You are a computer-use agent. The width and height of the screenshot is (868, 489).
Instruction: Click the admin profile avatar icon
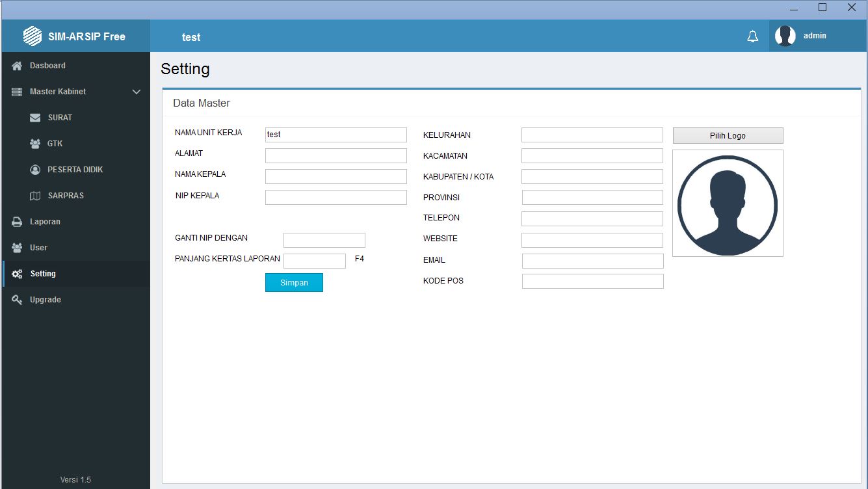pyautogui.click(x=785, y=36)
